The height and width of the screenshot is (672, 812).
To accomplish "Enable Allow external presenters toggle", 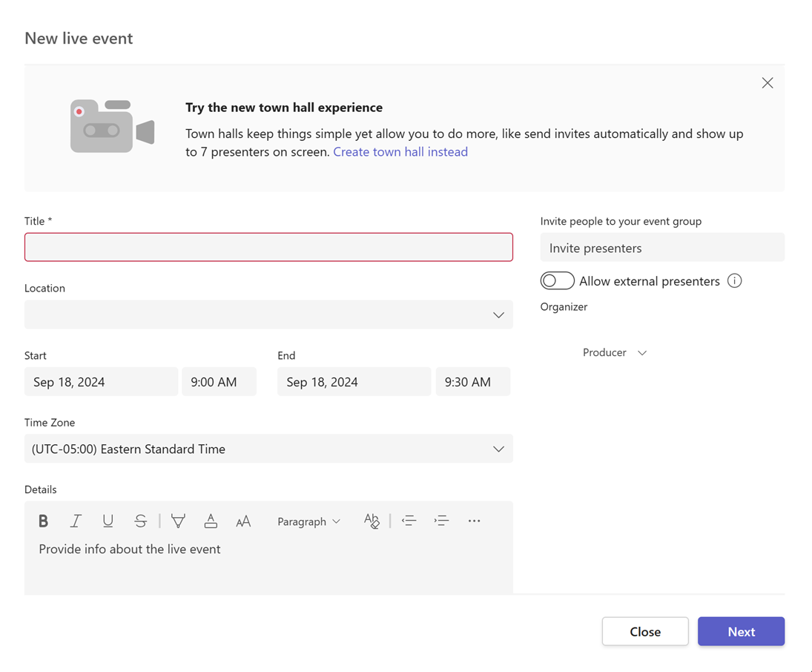I will tap(557, 281).
